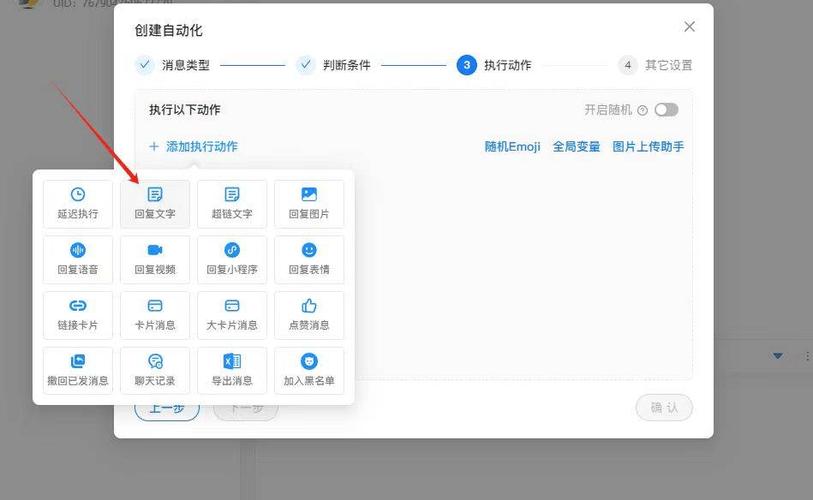Click the 确认 button
The image size is (813, 500).
tap(664, 408)
